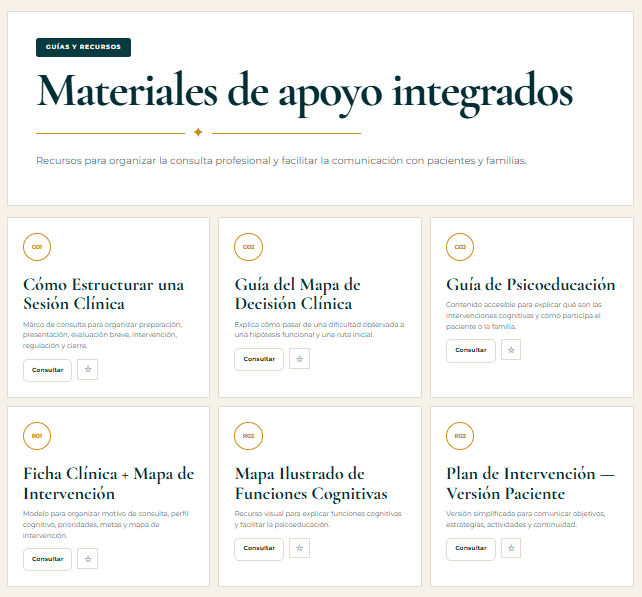Click Consultar under Guía de Psicoeducación

pyautogui.click(x=471, y=351)
